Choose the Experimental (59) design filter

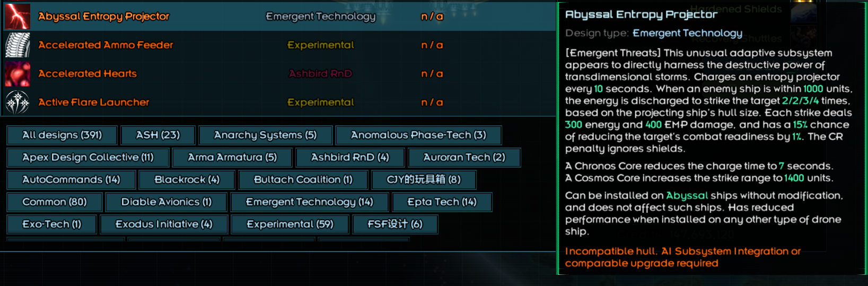290,224
